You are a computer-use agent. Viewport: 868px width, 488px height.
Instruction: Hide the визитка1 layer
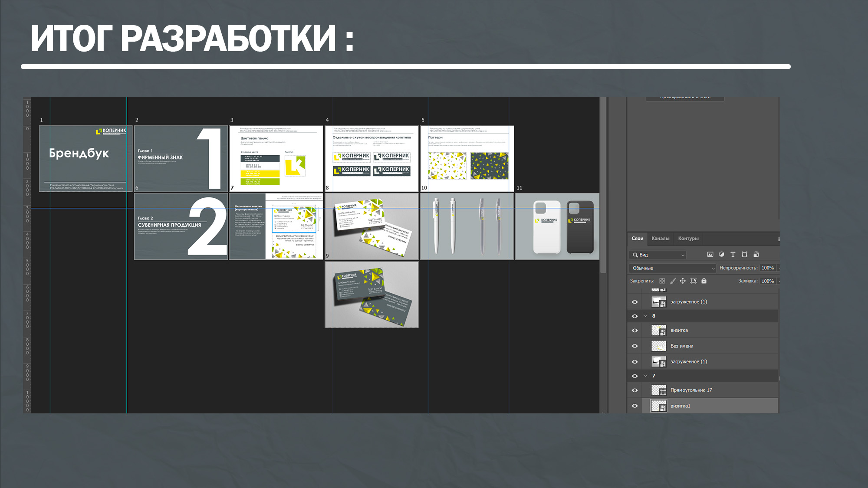[635, 406]
